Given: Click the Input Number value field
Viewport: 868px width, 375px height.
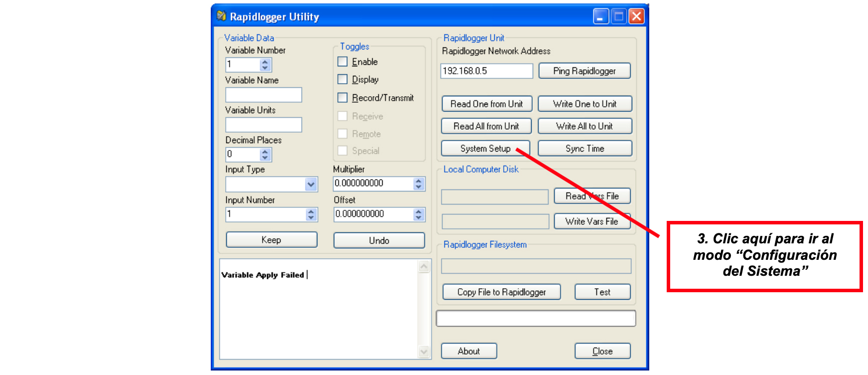Looking at the screenshot, I should coord(266,214).
